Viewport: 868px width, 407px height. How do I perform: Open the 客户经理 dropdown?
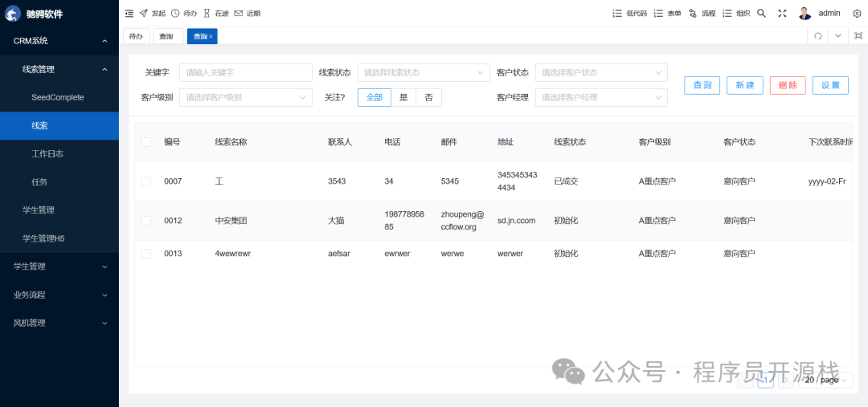pos(601,97)
